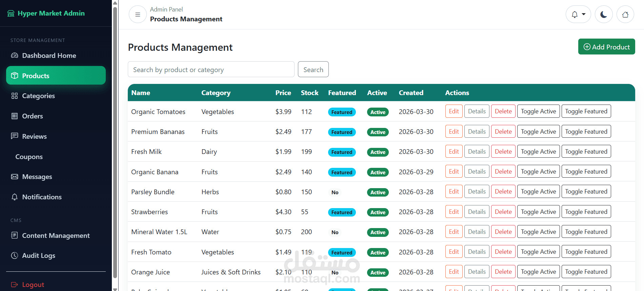Open Dashboard Home in sidebar
Image resolution: width=644 pixels, height=291 pixels.
[x=49, y=55]
